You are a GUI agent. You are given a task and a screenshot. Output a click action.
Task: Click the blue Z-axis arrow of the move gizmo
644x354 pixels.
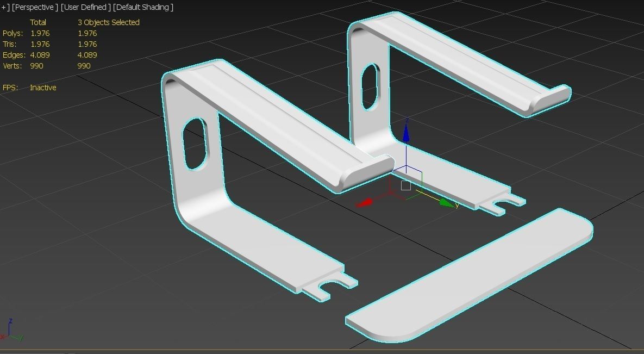(406, 132)
